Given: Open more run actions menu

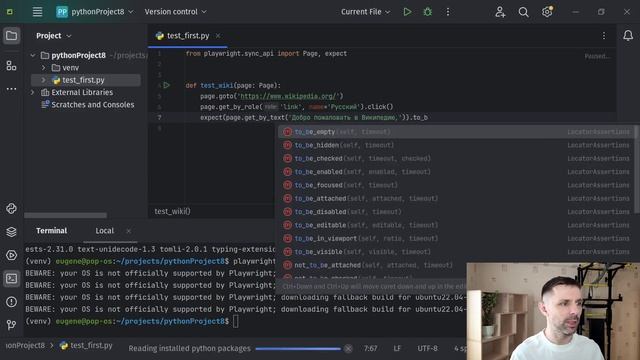Looking at the screenshot, I should click(x=448, y=12).
